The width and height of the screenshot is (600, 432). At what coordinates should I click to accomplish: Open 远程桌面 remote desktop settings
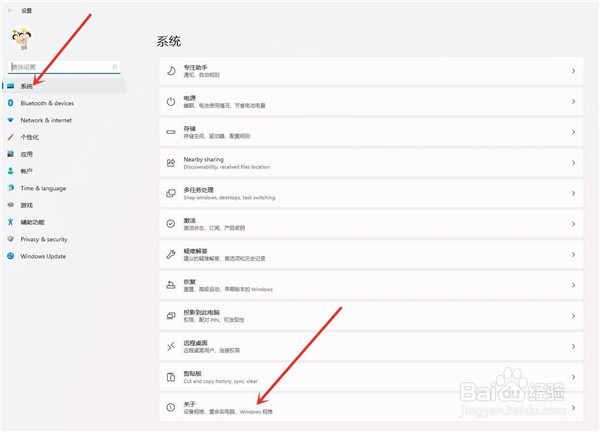[x=371, y=346]
